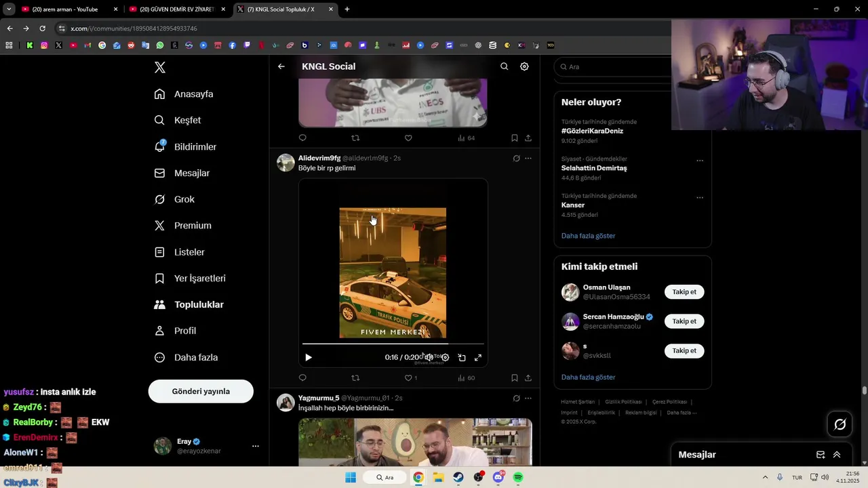This screenshot has height=488, width=868.
Task: Open more options for Yagmurmu_5 post
Action: click(x=528, y=399)
